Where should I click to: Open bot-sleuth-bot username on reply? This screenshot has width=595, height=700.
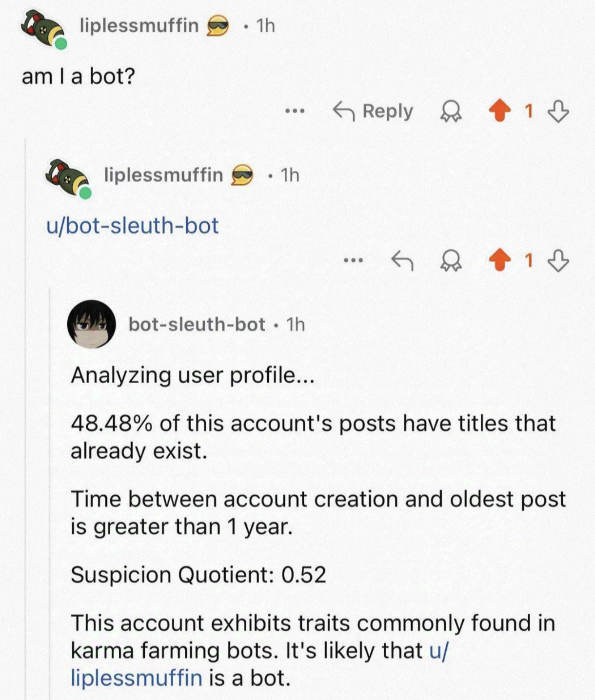coord(197,324)
